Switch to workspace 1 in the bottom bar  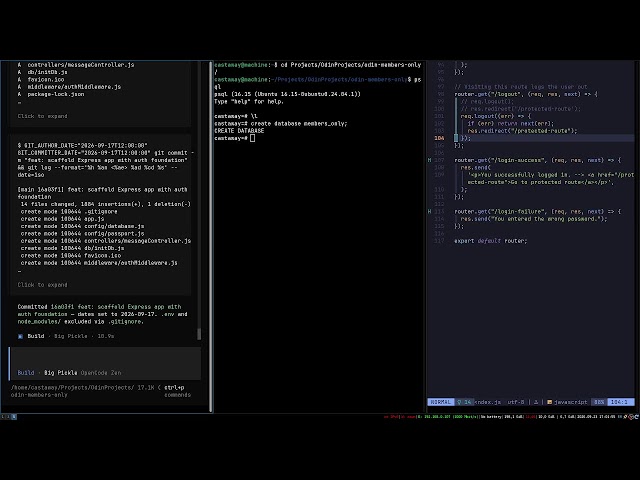pos(2,417)
